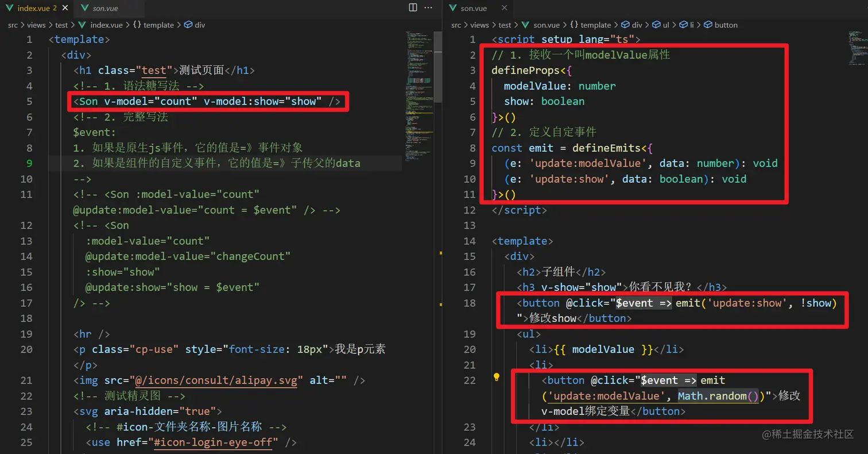Open 'ul' breadcrumb in right pane
868x454 pixels.
661,25
